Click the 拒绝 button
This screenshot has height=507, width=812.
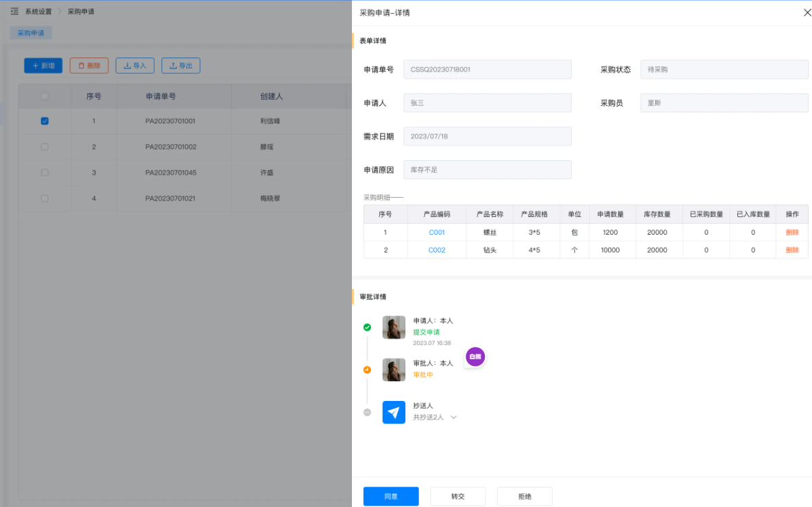click(x=524, y=496)
